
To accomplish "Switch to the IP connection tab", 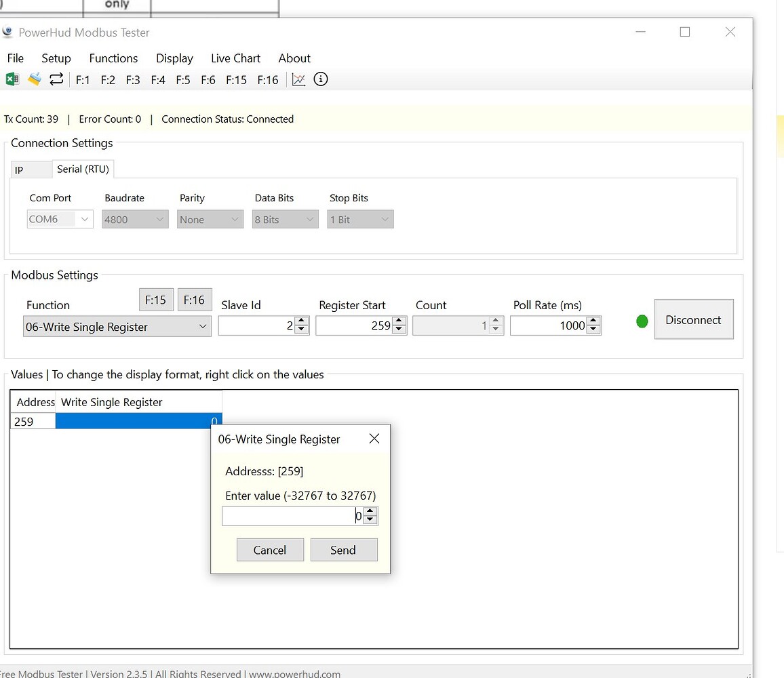I will [x=31, y=169].
